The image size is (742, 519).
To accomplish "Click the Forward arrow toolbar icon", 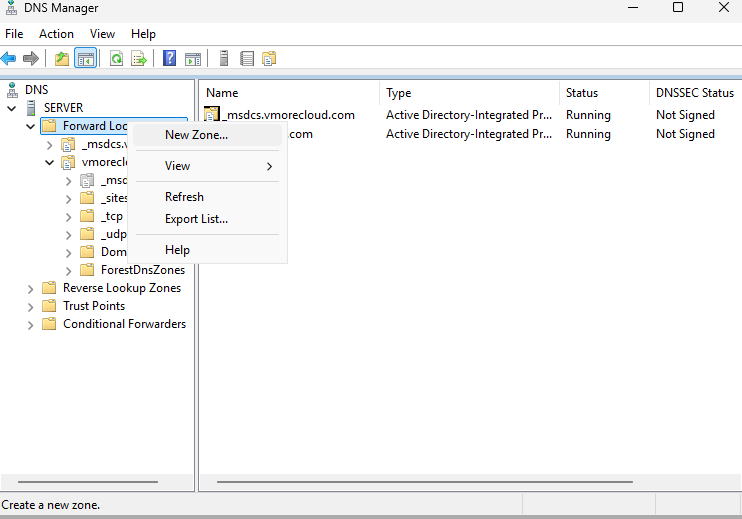I will tap(31, 59).
